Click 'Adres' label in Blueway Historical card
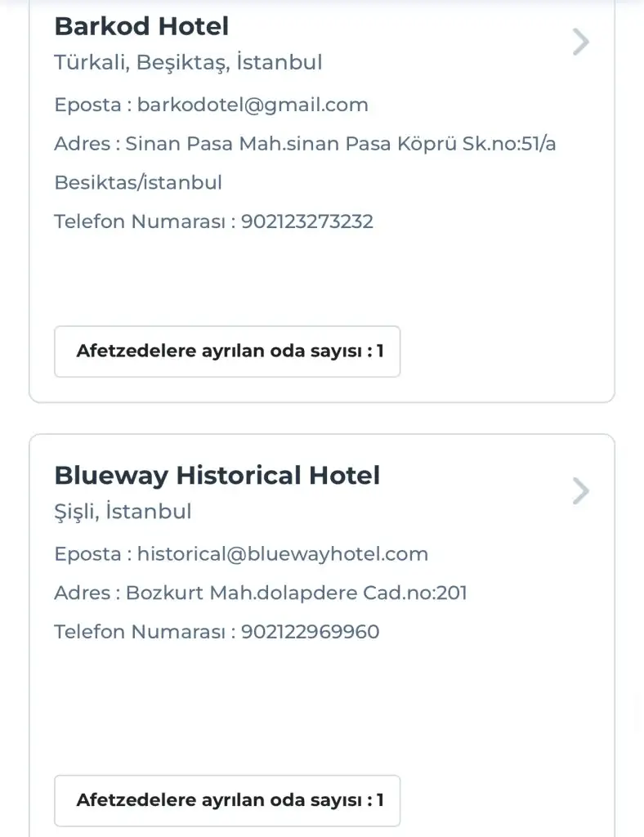The height and width of the screenshot is (837, 644). pos(82,593)
